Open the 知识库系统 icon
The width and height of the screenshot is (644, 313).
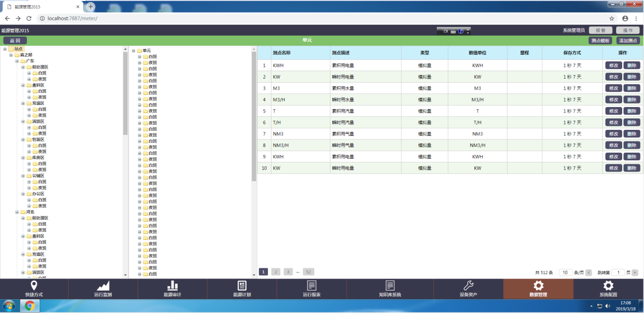390,286
